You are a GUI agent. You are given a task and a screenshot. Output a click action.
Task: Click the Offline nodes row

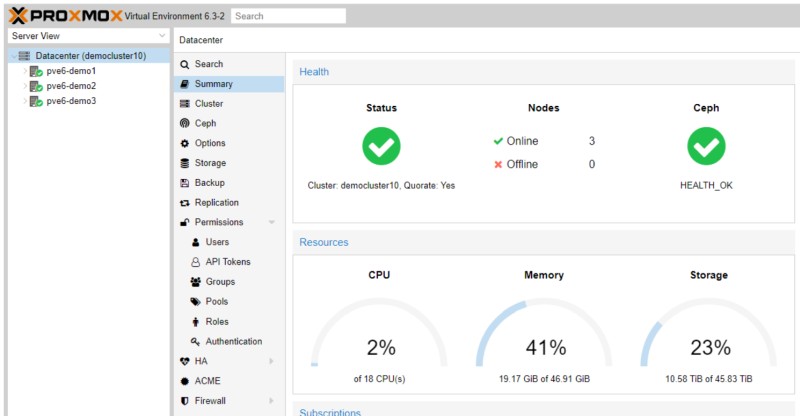point(544,164)
